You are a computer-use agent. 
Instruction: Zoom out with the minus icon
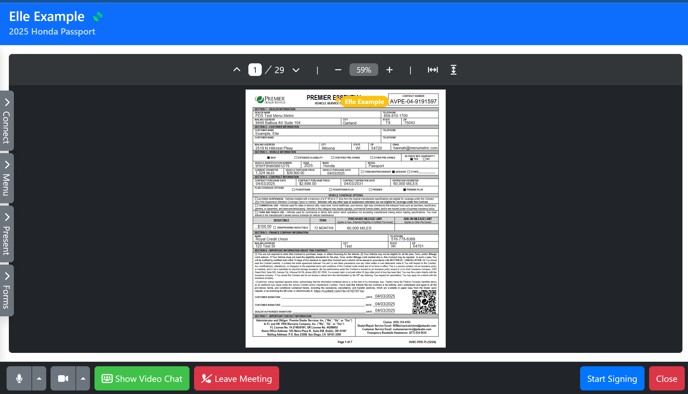click(338, 70)
